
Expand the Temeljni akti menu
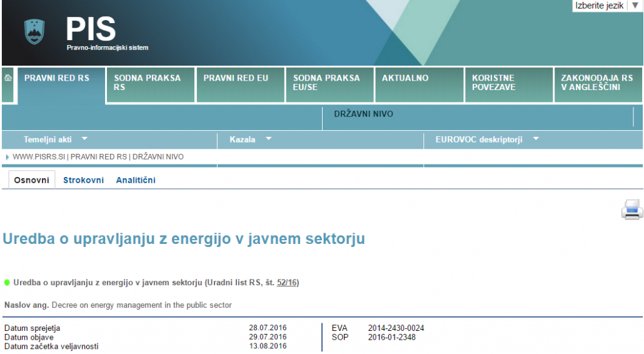56,139
